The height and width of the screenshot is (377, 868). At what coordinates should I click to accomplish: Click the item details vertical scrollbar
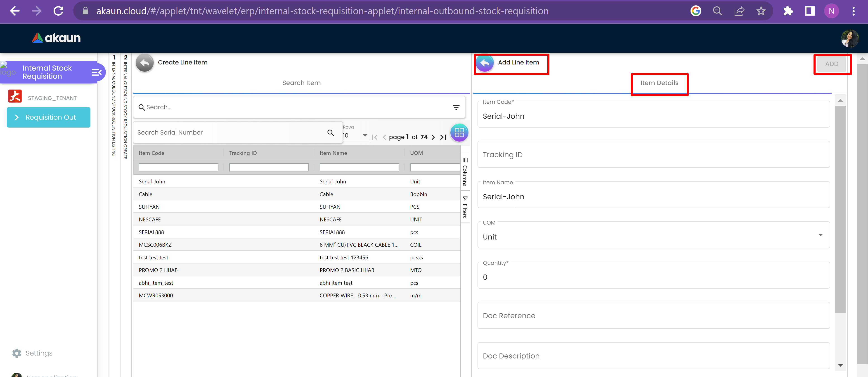pyautogui.click(x=840, y=209)
